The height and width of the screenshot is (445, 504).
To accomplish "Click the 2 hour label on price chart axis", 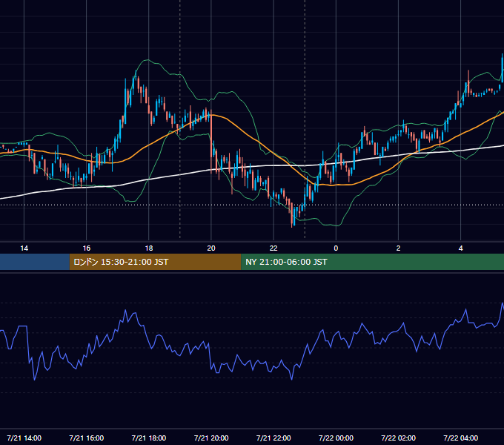I will (x=398, y=248).
